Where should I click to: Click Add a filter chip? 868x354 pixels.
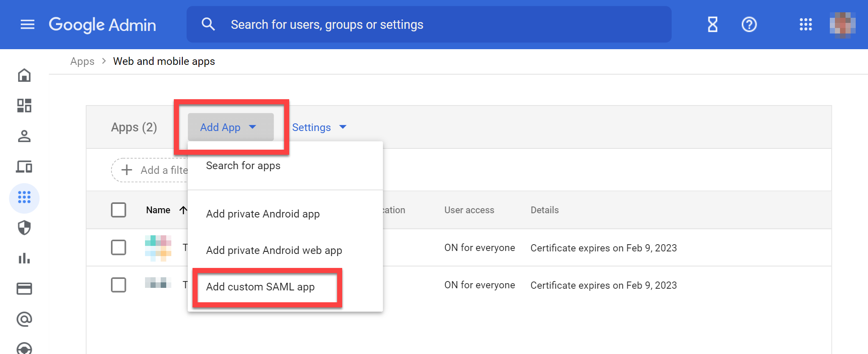(x=150, y=170)
